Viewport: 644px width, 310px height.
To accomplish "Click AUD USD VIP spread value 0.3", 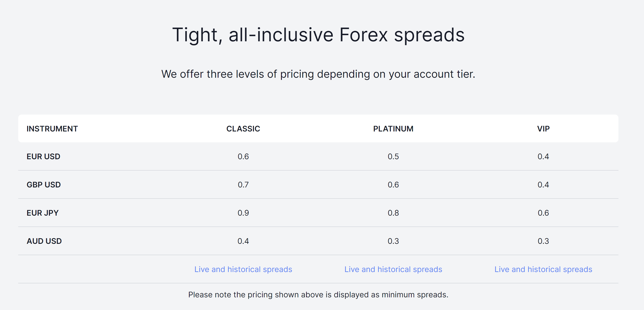I will [543, 241].
